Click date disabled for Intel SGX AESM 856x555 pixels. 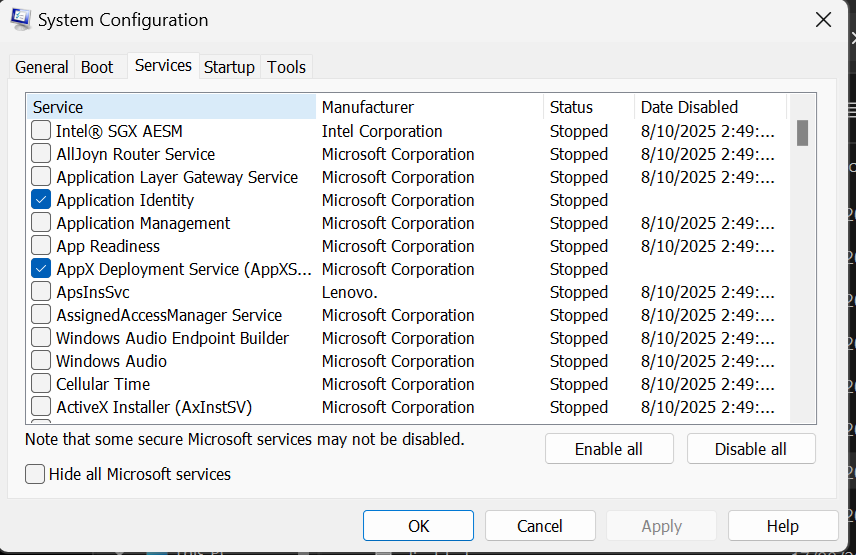(x=708, y=131)
